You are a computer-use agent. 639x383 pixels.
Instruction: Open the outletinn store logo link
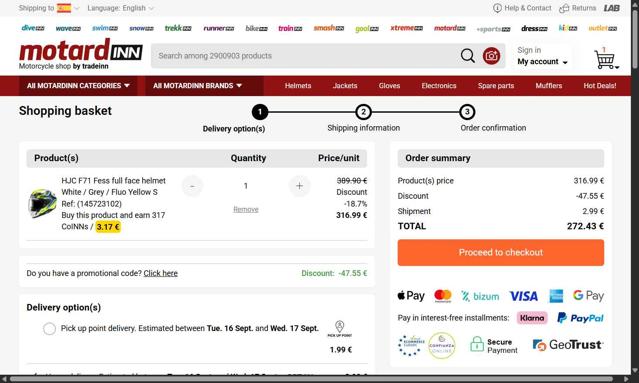(x=603, y=28)
